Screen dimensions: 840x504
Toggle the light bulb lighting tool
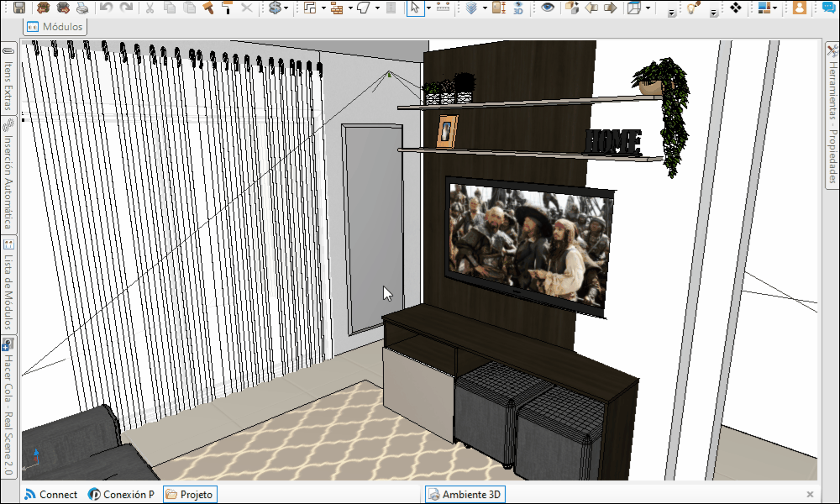click(x=692, y=8)
